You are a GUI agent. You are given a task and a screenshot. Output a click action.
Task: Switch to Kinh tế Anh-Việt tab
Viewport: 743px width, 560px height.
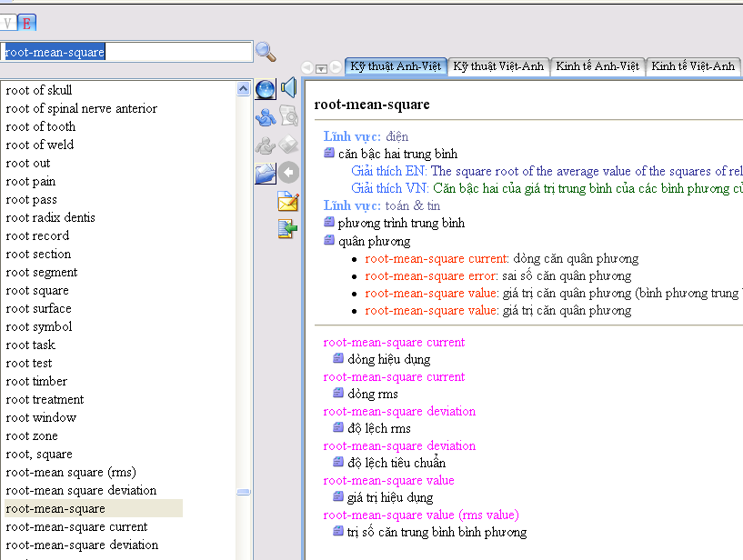tap(597, 66)
